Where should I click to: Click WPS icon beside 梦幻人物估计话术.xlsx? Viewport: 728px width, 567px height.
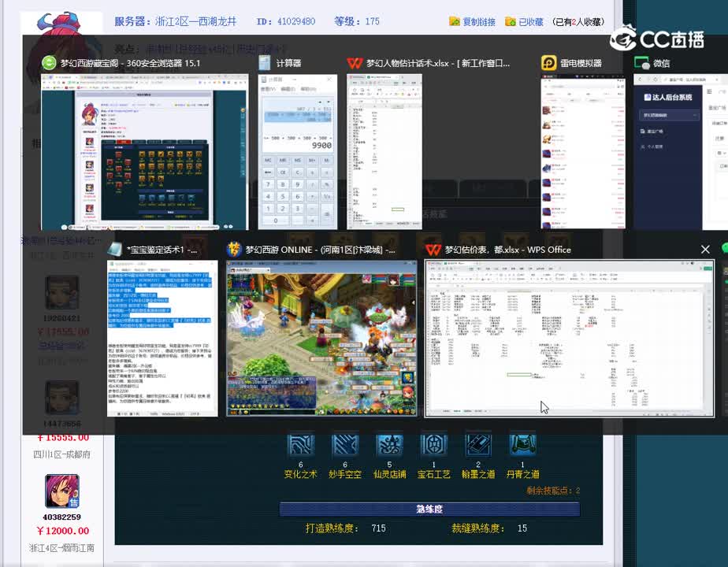355,63
